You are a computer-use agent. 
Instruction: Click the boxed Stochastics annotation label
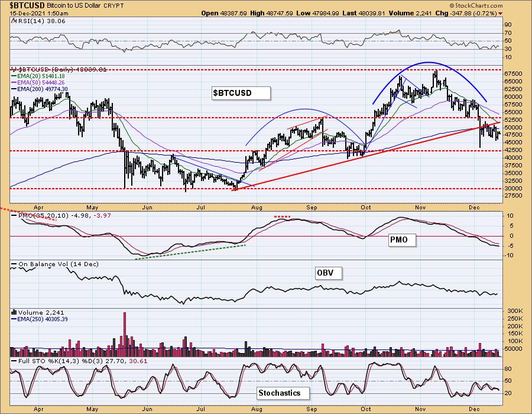(283, 393)
